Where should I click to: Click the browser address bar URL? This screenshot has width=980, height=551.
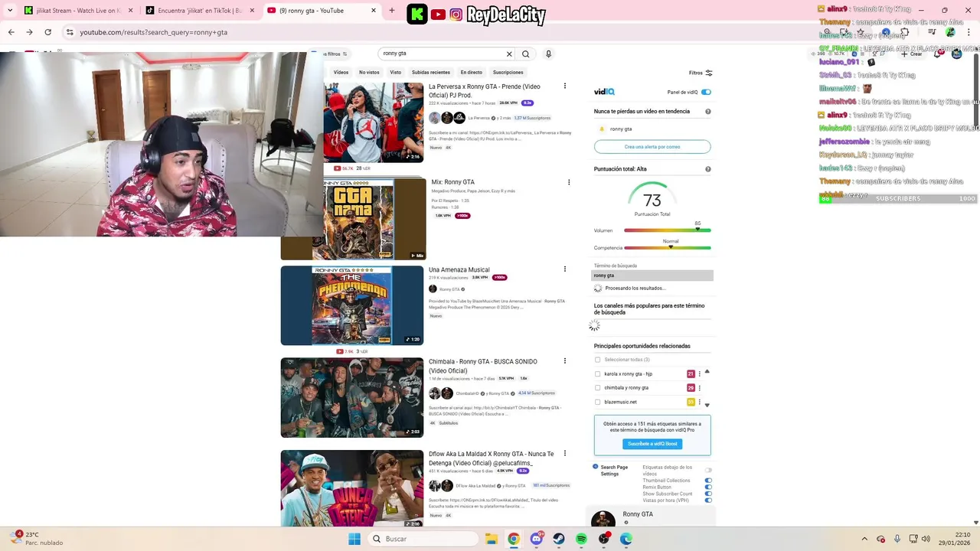click(x=154, y=32)
